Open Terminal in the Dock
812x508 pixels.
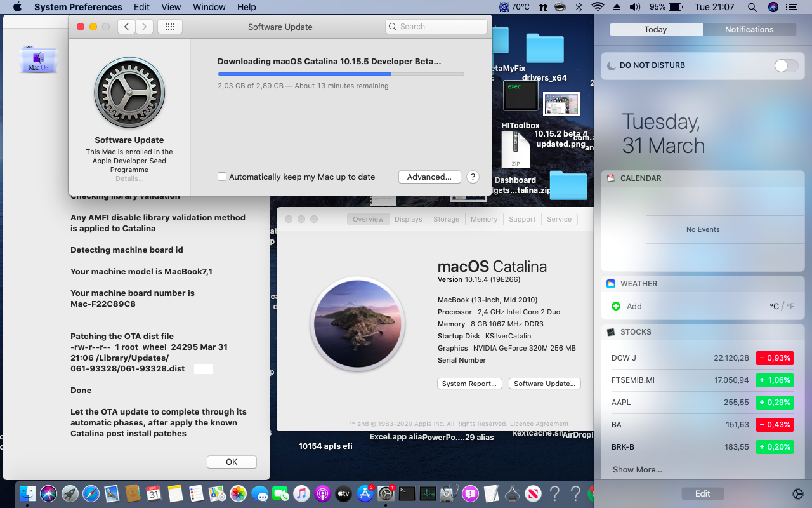[x=407, y=493]
